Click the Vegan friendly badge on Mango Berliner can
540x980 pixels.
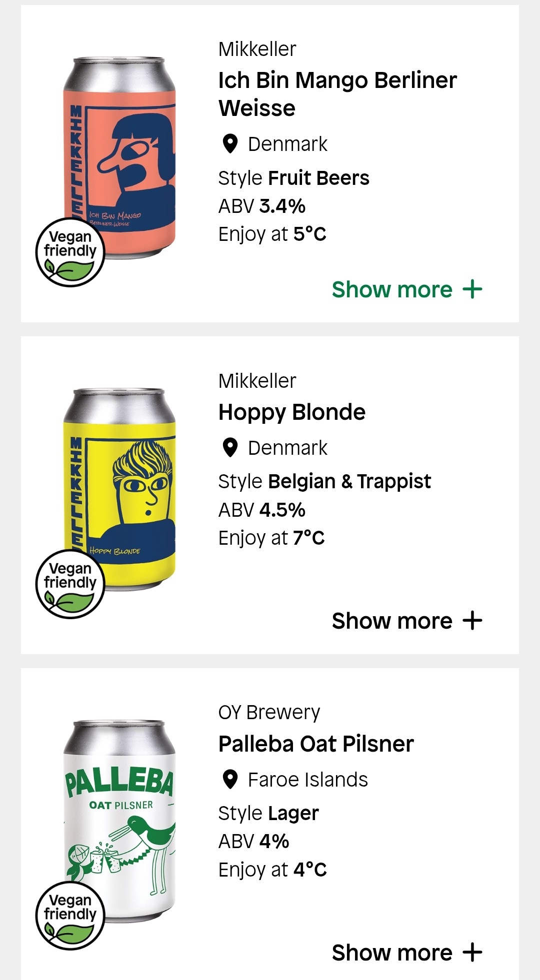point(70,252)
